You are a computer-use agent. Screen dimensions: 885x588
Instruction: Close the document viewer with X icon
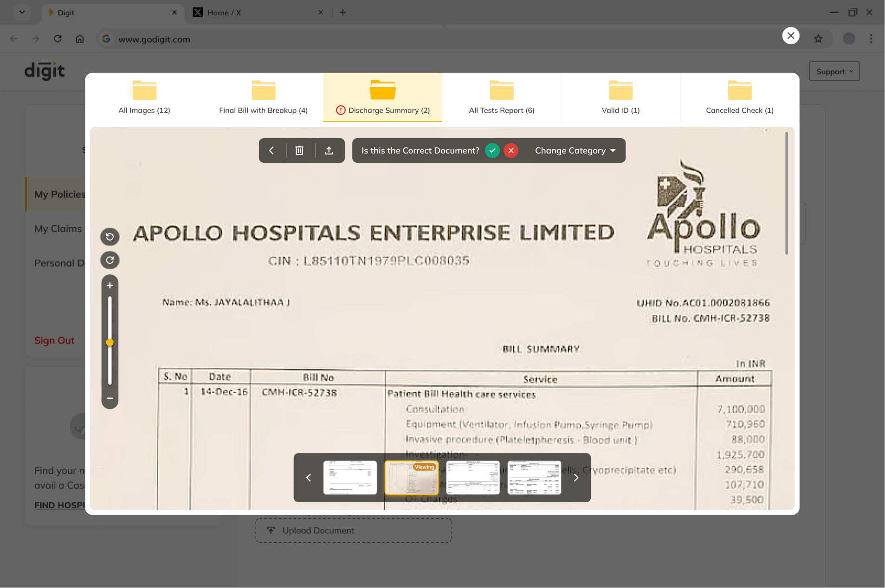click(791, 36)
